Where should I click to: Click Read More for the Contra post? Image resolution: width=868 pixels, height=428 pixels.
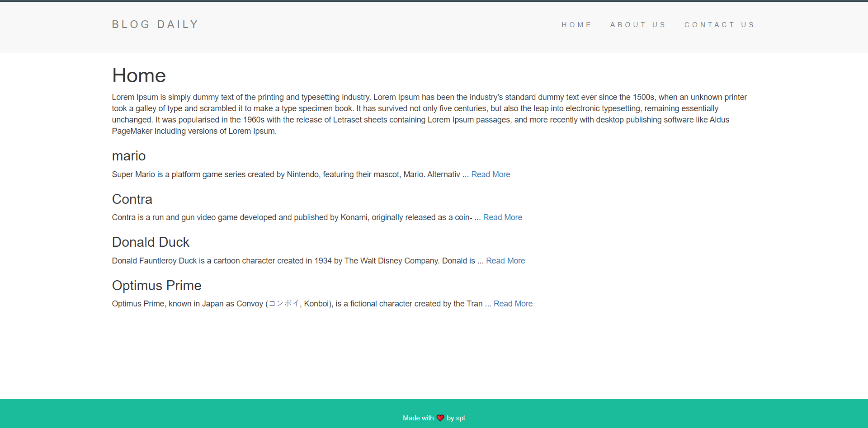[503, 217]
